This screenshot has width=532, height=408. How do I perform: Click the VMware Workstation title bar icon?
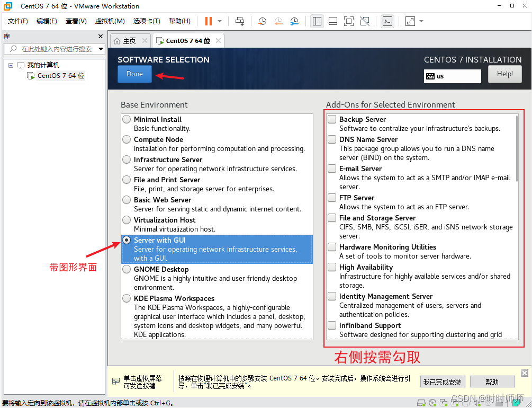pyautogui.click(x=8, y=6)
